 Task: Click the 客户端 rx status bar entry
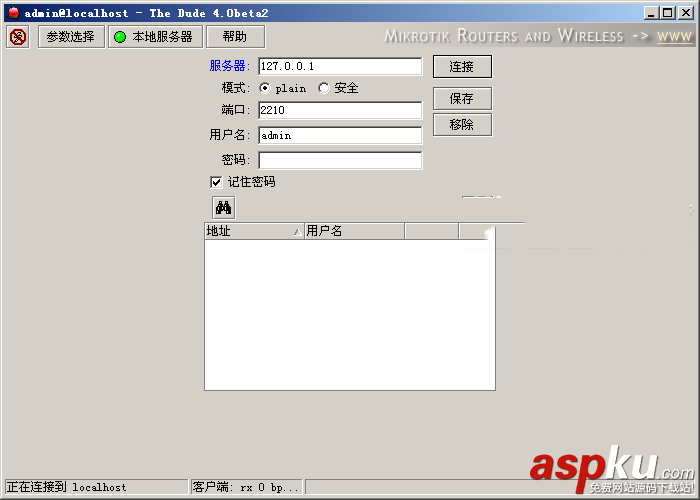(246, 487)
